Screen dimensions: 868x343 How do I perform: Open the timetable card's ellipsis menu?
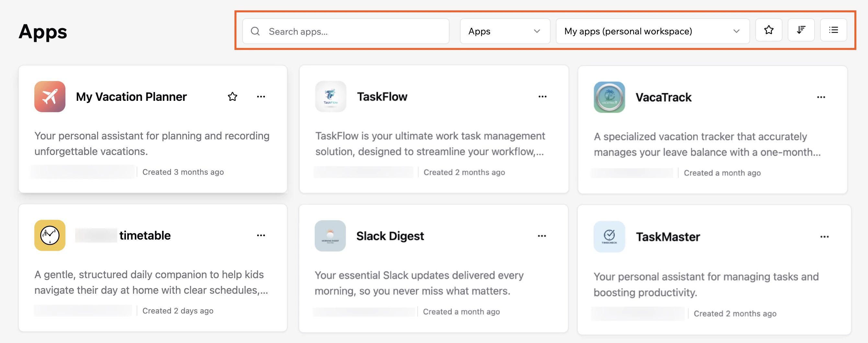[261, 235]
